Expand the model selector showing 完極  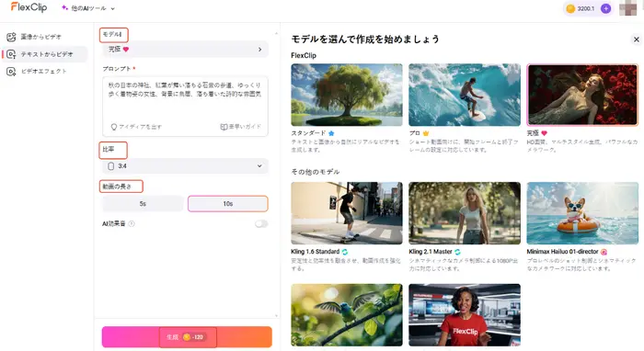pos(185,50)
